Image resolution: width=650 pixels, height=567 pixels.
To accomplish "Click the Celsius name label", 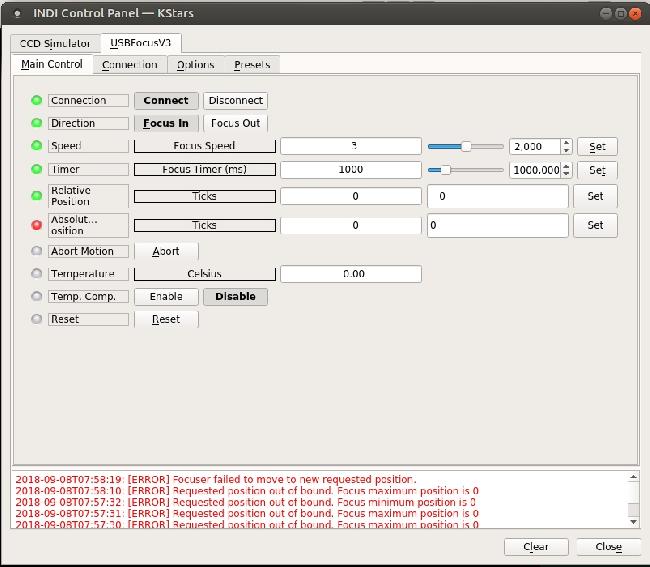I will [x=205, y=274].
